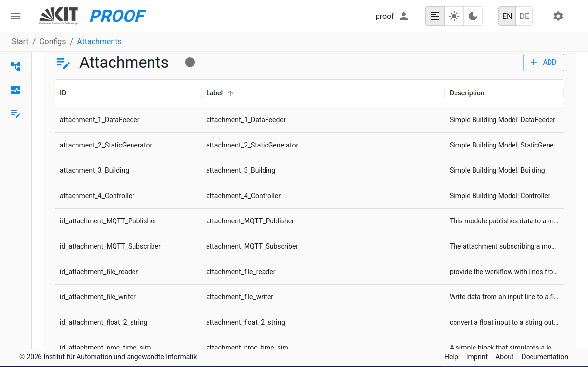Image resolution: width=588 pixels, height=367 pixels.
Task: Select the default text-align theme mode
Action: click(x=435, y=16)
